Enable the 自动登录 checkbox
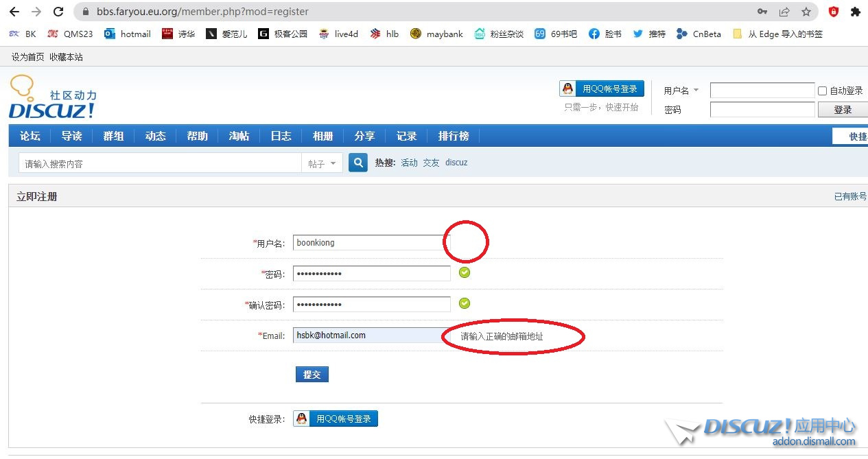Image resolution: width=868 pixels, height=459 pixels. (822, 91)
